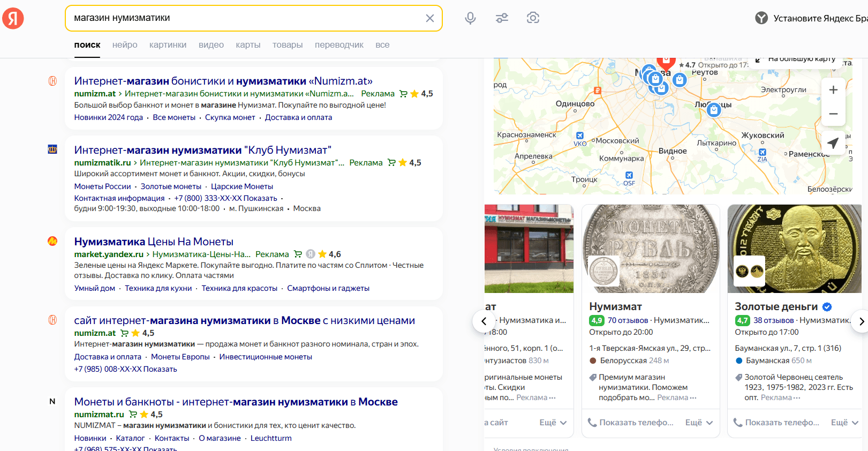
Task: Follow the Доставка и оплата sitelink under Numizm.at ad
Action: pyautogui.click(x=298, y=117)
